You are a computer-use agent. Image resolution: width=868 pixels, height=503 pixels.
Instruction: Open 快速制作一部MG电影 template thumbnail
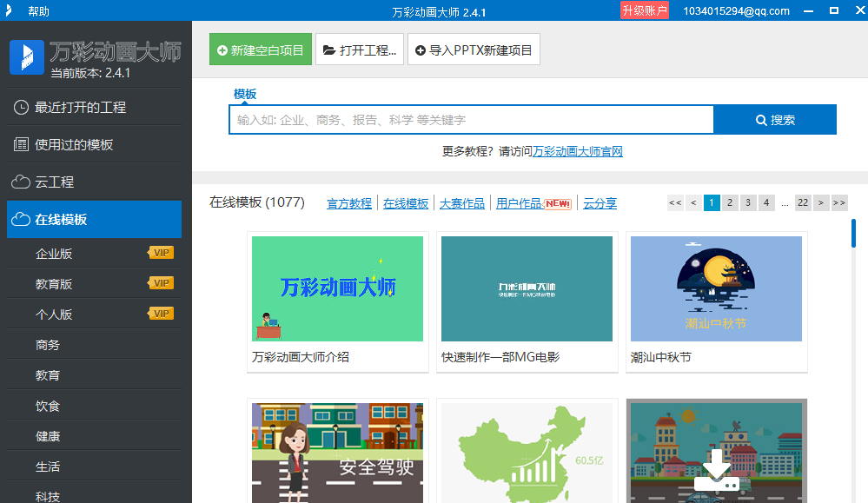[x=527, y=288]
